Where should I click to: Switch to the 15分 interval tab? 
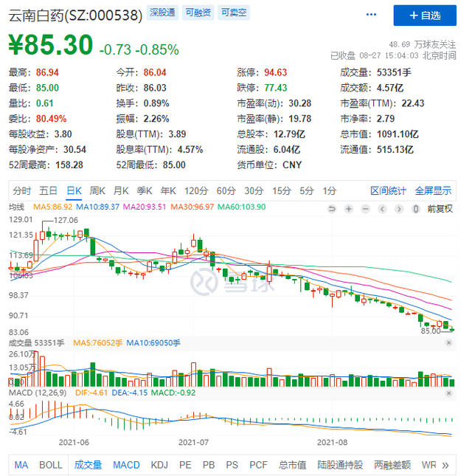(x=282, y=191)
